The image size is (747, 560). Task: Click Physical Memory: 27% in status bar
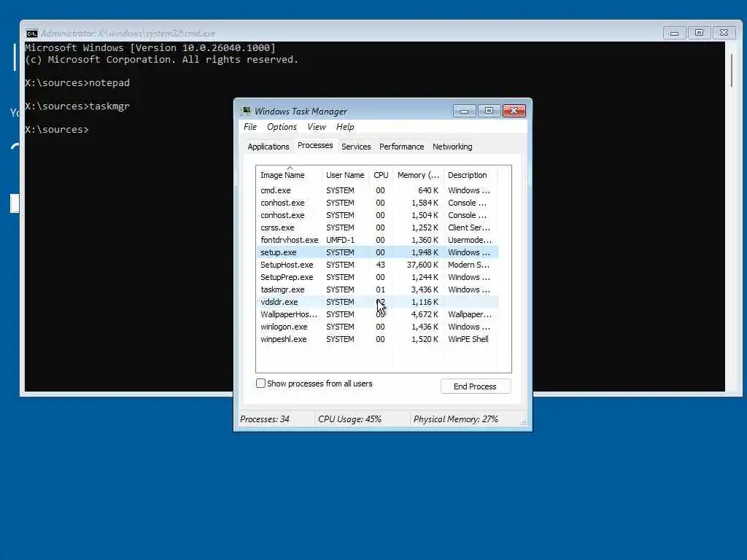[455, 419]
